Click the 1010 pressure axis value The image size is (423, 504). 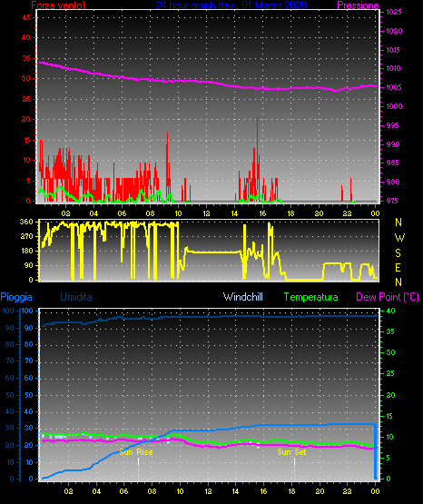pos(393,68)
